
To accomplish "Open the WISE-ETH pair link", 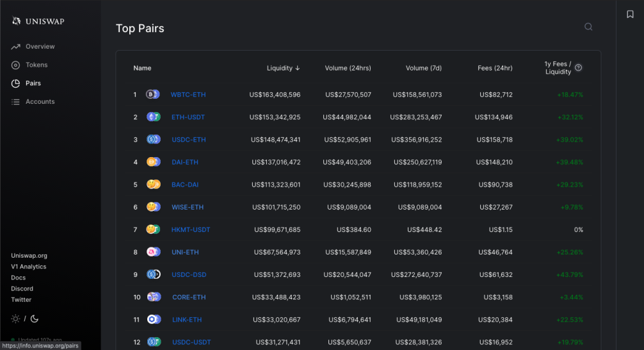I will click(x=188, y=207).
